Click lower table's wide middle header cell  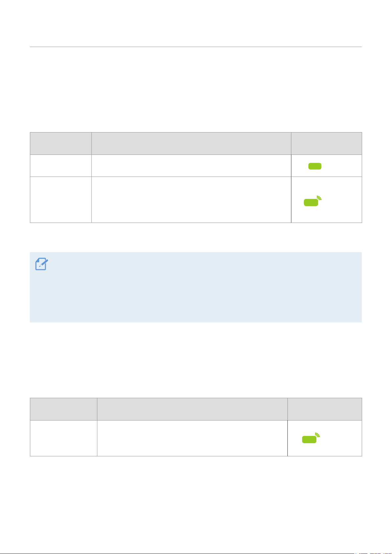[192, 409]
